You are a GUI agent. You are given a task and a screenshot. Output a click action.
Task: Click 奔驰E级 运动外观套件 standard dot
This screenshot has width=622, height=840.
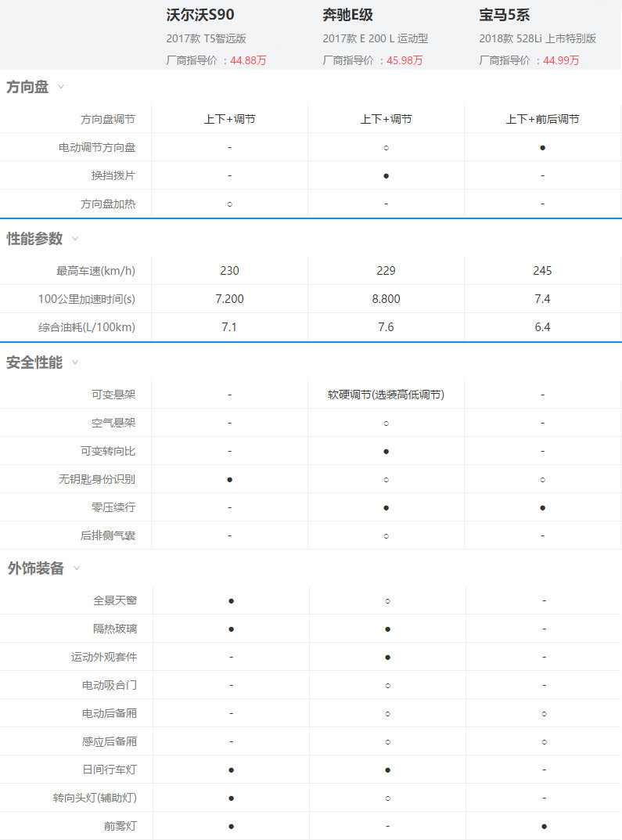(387, 658)
